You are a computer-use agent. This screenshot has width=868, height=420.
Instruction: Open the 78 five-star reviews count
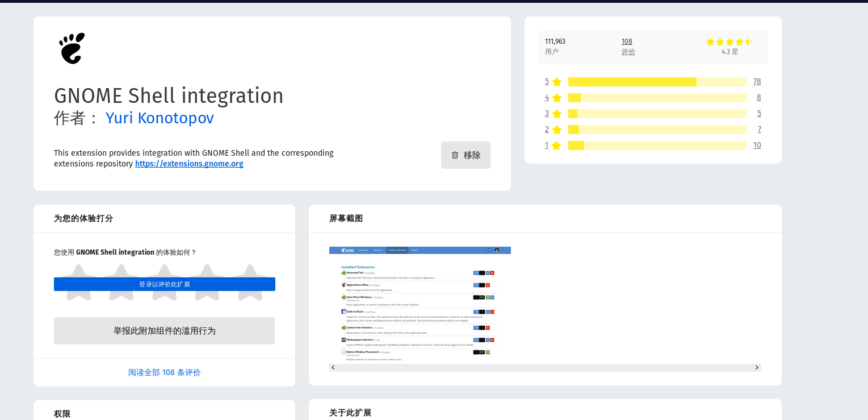tap(757, 82)
